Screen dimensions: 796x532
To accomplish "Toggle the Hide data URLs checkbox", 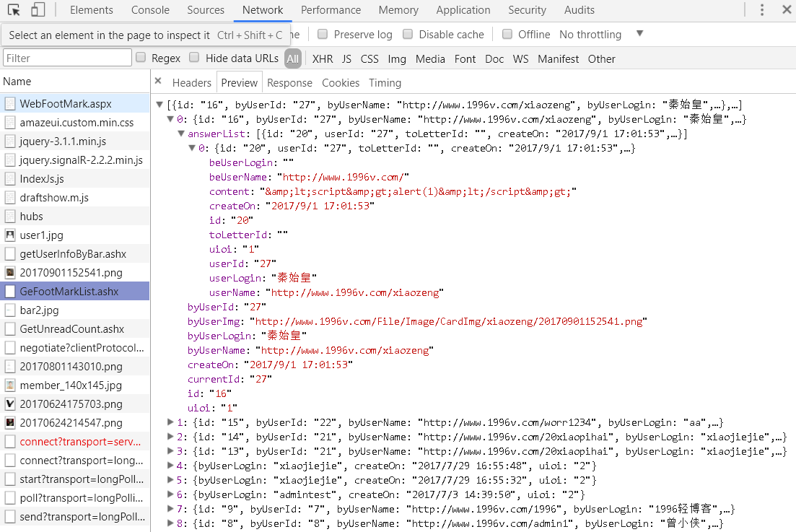I will pyautogui.click(x=194, y=58).
